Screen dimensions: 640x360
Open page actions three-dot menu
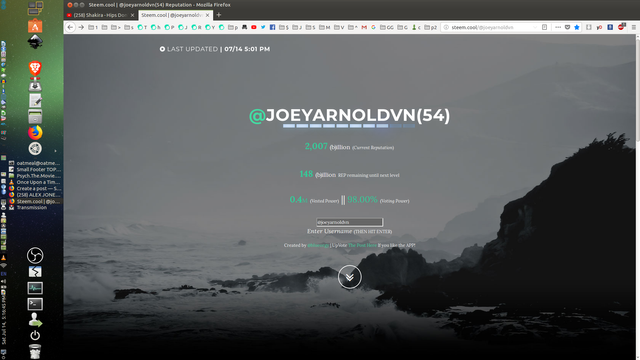[x=558, y=27]
